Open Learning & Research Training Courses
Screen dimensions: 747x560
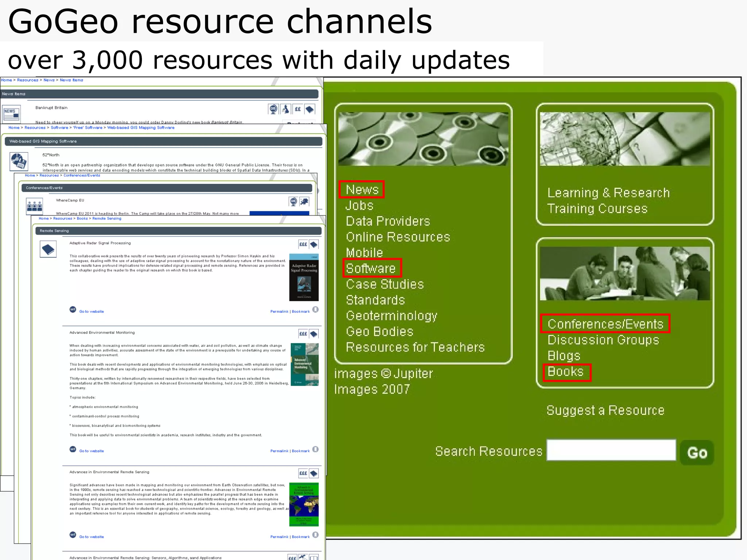tap(608, 201)
